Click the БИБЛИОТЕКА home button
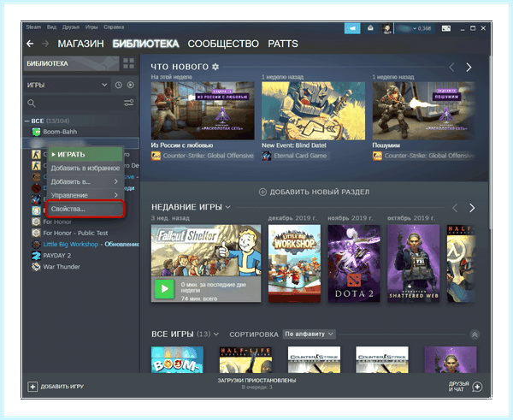This screenshot has height=420, width=513. [71, 63]
